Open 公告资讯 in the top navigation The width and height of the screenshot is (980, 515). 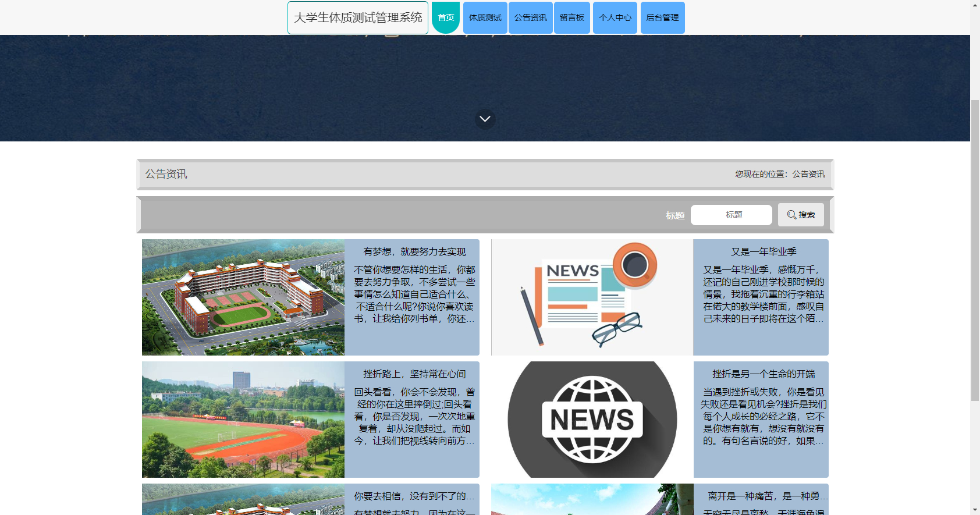(x=531, y=17)
